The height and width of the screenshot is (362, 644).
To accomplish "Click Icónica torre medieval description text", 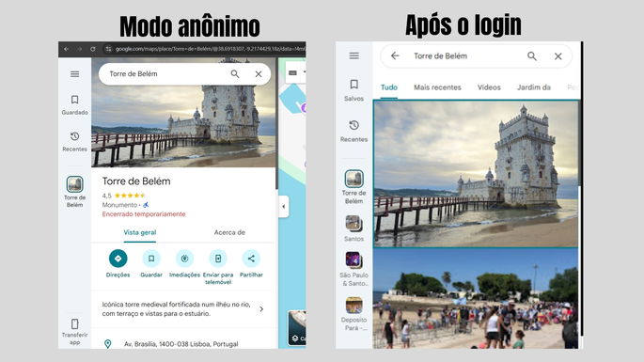I will pyautogui.click(x=176, y=309).
